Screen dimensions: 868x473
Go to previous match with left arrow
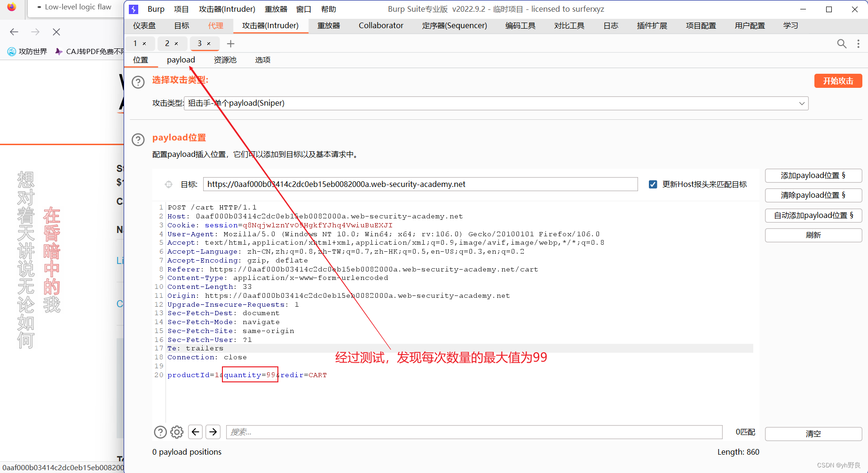tap(196, 432)
